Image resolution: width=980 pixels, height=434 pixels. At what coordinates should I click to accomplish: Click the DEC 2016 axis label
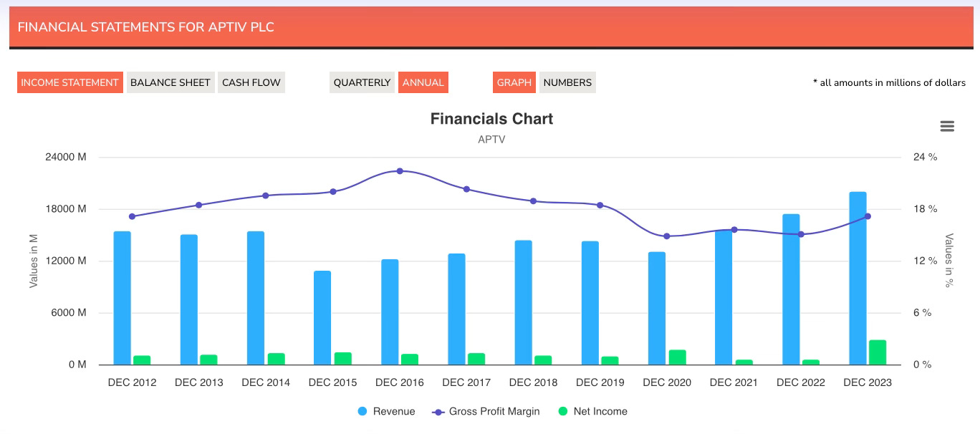tap(400, 382)
